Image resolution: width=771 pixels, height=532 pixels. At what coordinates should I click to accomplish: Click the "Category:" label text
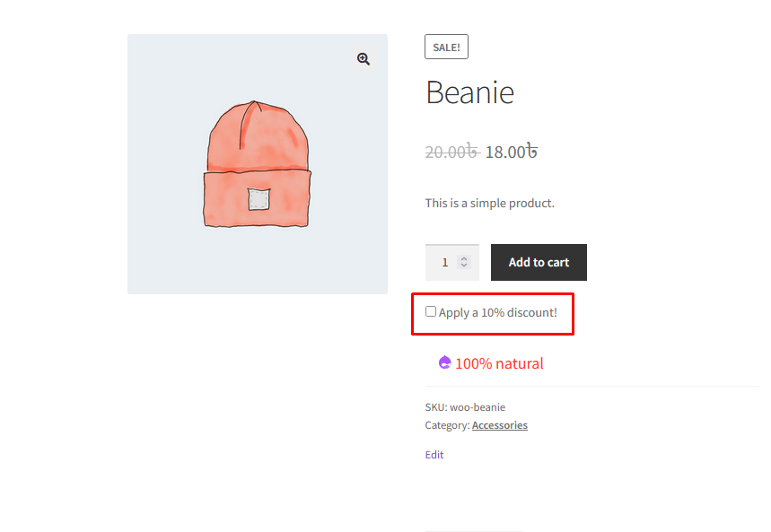[448, 425]
